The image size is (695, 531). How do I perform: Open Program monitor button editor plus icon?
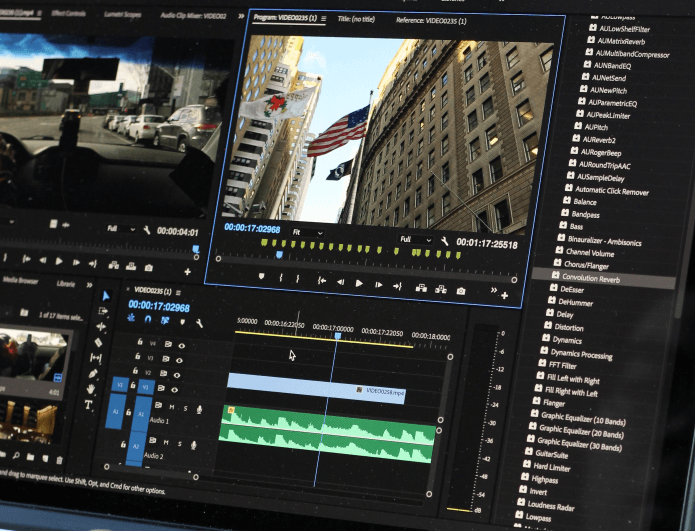(504, 295)
